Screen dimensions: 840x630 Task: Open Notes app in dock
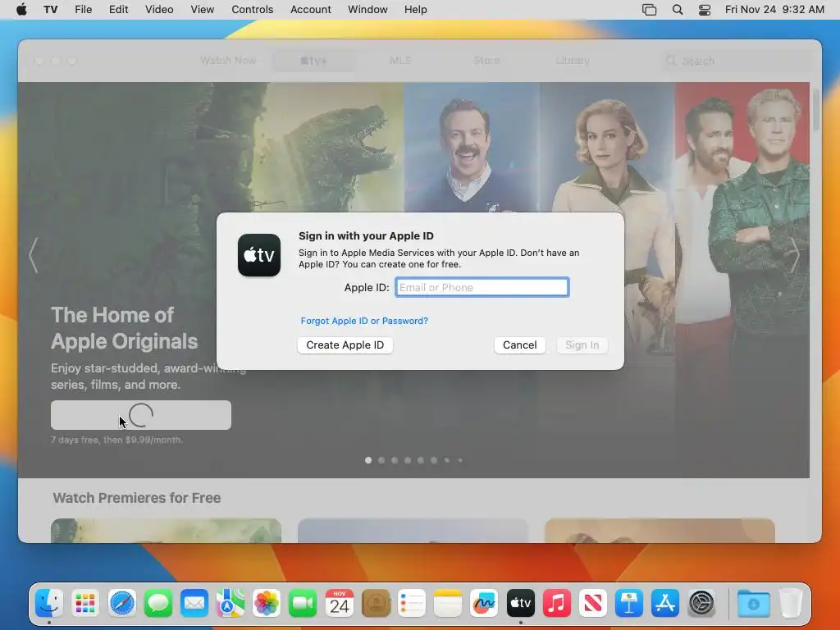tap(448, 603)
